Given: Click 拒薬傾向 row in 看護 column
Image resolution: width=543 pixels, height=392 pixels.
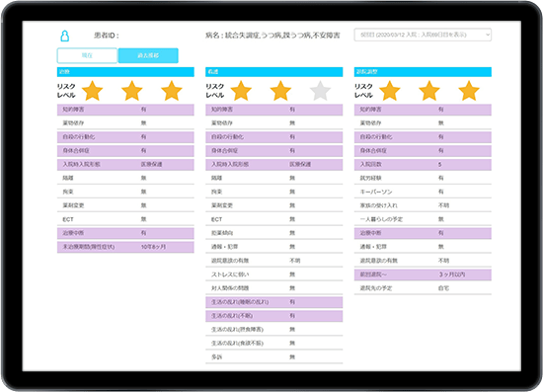Looking at the screenshot, I should [273, 233].
